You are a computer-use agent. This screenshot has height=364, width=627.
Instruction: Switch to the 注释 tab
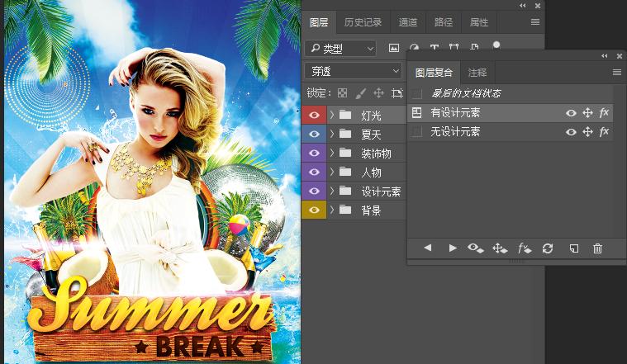(477, 73)
